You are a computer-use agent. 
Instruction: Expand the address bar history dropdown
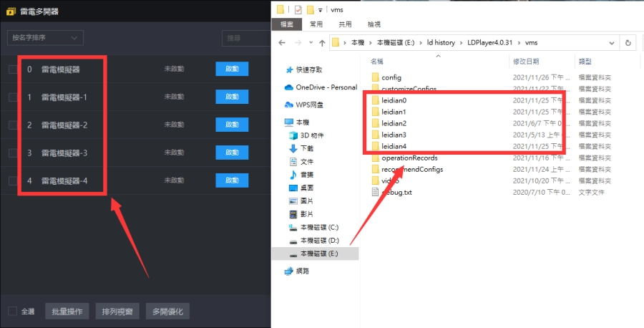pyautogui.click(x=612, y=43)
